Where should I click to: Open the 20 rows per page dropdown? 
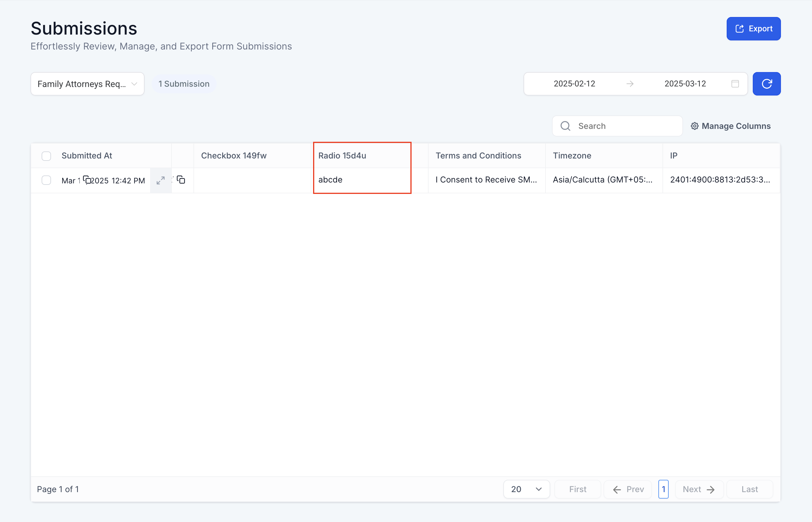click(526, 489)
